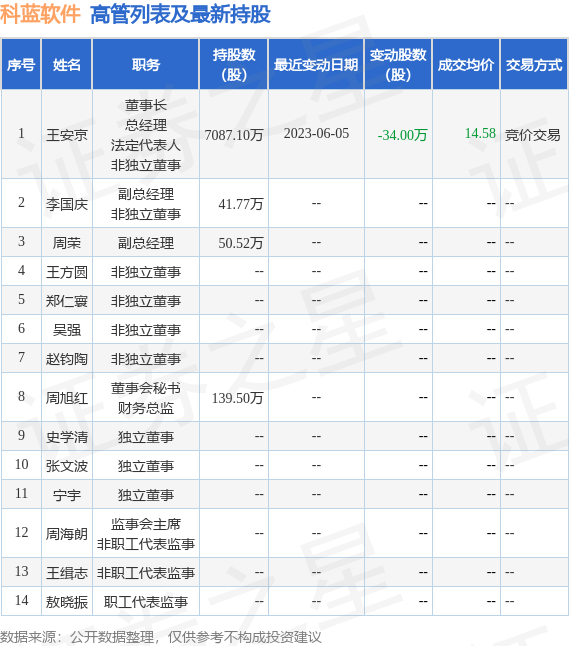Click the 竞价交易 cell

click(x=533, y=135)
